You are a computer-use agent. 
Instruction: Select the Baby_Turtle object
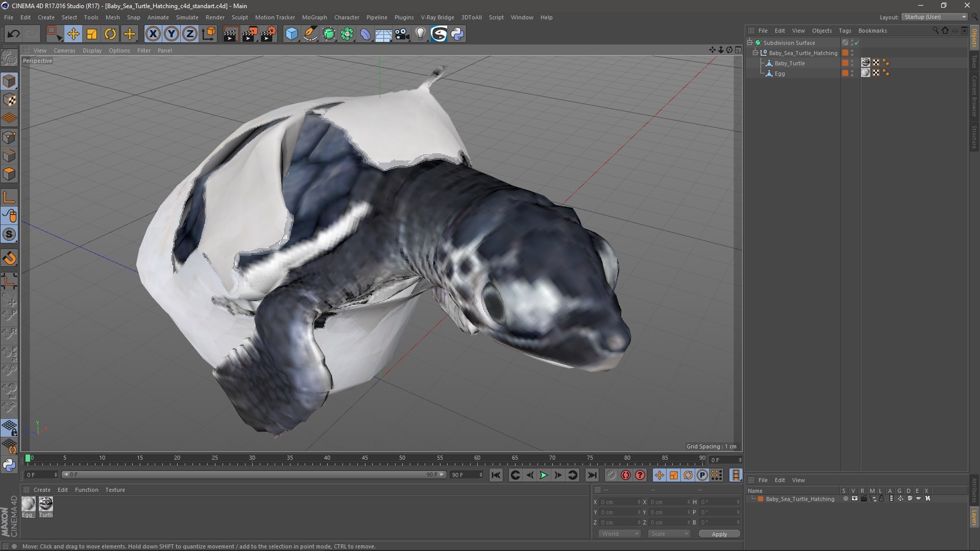point(790,63)
